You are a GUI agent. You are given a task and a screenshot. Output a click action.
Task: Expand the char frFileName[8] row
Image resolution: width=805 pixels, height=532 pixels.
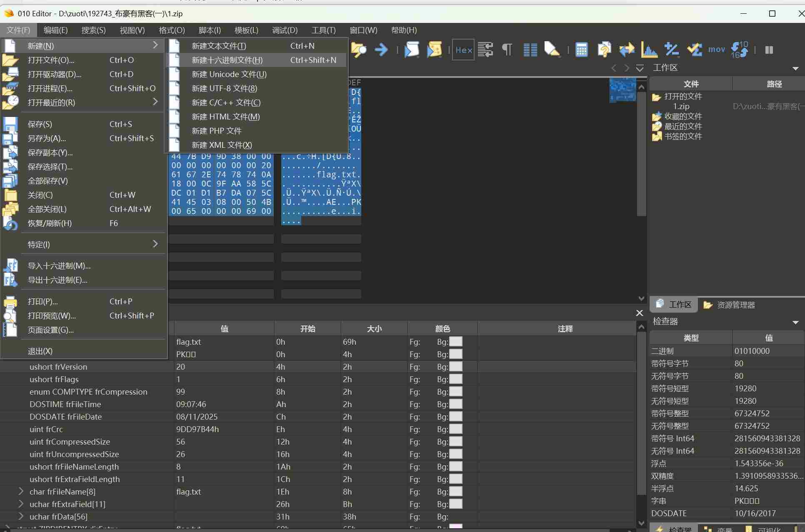point(21,492)
